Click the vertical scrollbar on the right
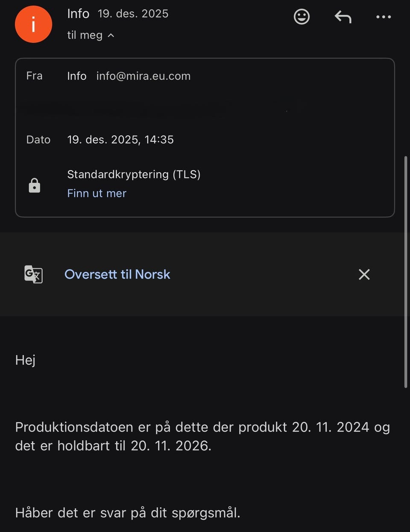This screenshot has height=532, width=410. [x=405, y=272]
